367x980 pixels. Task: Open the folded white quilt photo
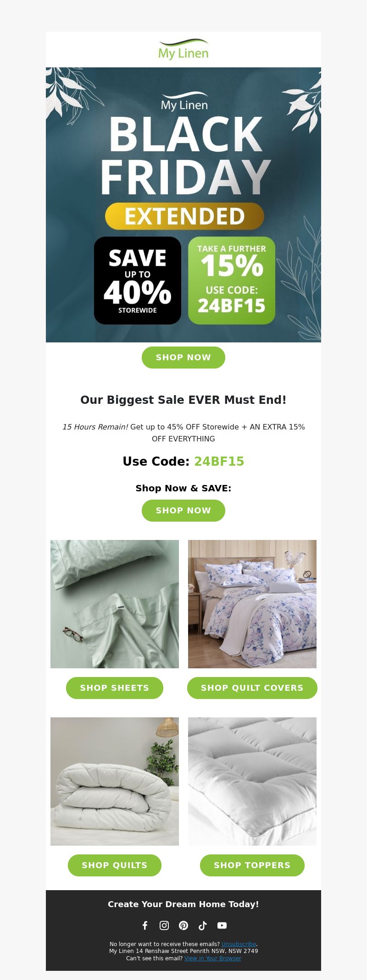click(115, 782)
